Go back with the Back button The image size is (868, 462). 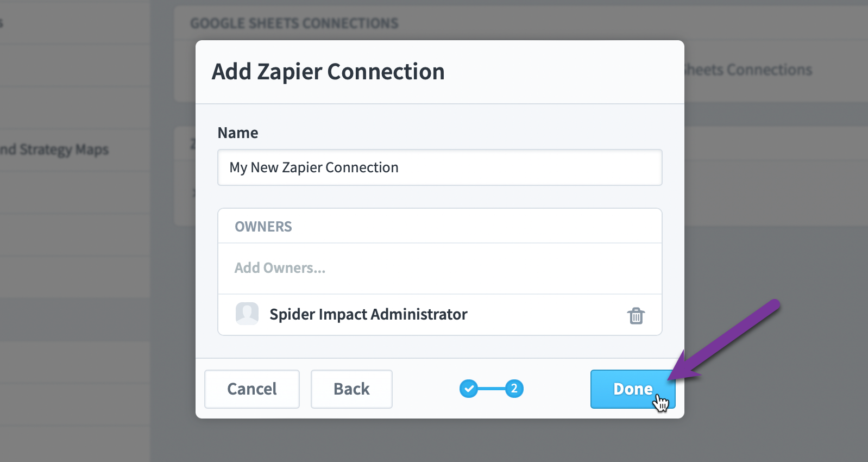[351, 389]
